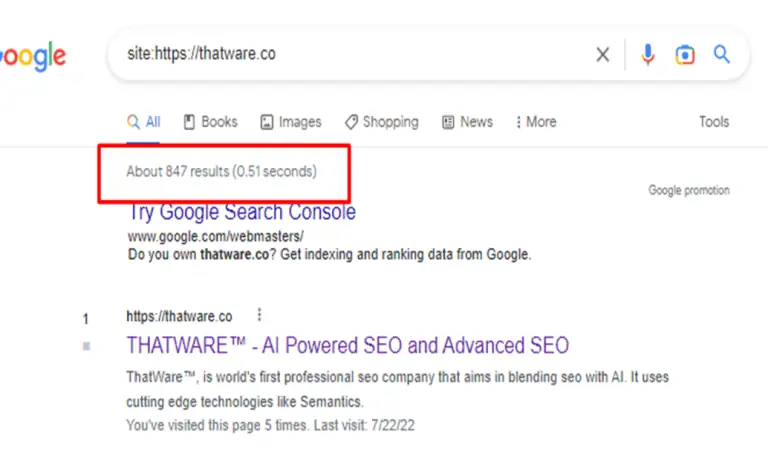Expand the More search options
Image resolution: width=768 pixels, height=471 pixels.
click(536, 122)
